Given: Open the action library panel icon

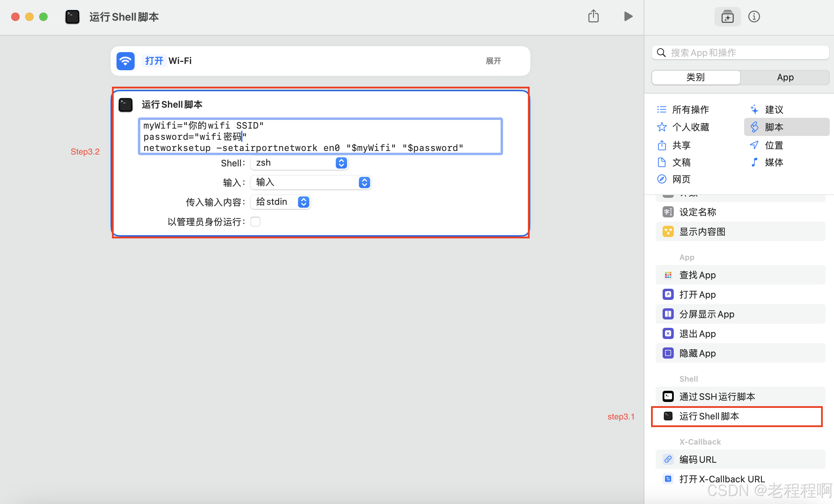Looking at the screenshot, I should (727, 16).
